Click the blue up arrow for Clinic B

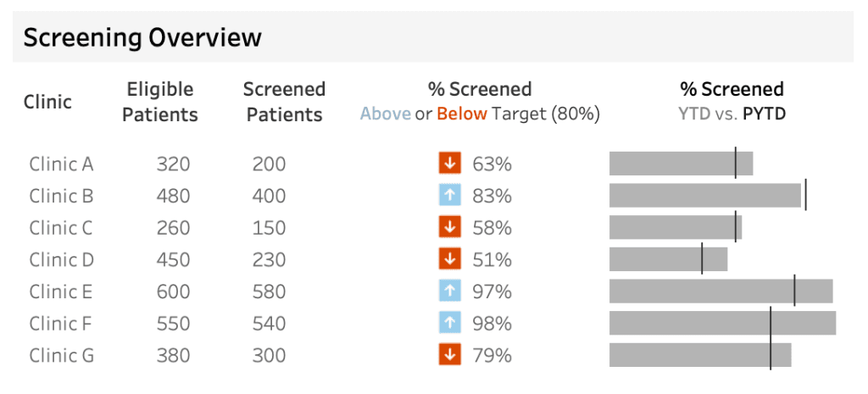tap(449, 196)
